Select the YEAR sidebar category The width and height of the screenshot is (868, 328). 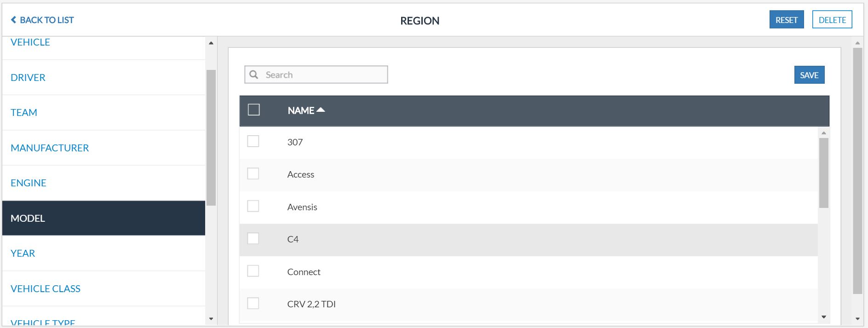23,253
